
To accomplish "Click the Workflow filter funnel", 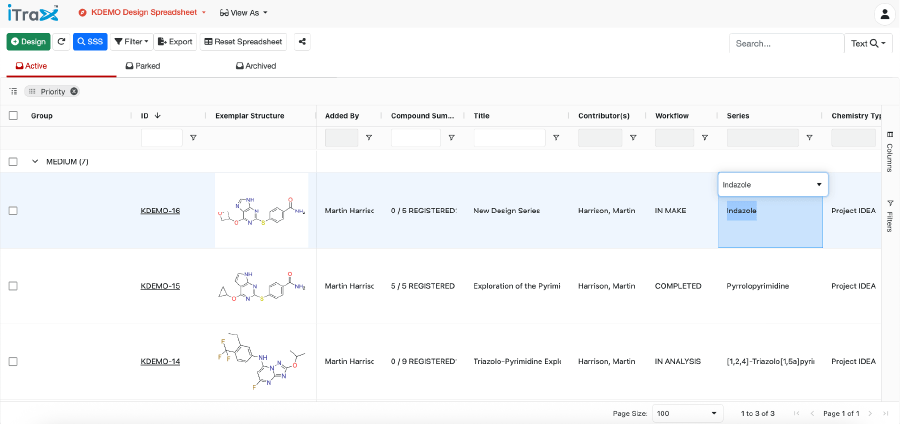I will click(704, 138).
